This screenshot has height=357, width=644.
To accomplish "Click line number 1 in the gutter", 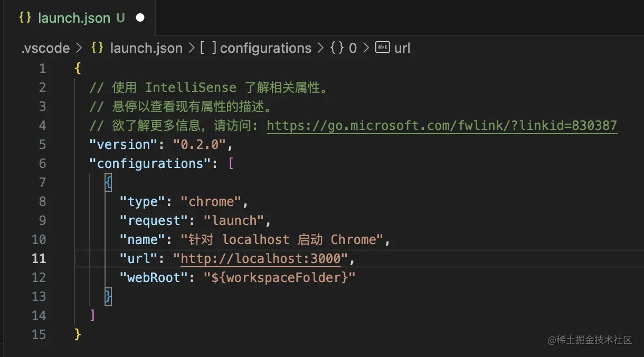I will pyautogui.click(x=42, y=69).
